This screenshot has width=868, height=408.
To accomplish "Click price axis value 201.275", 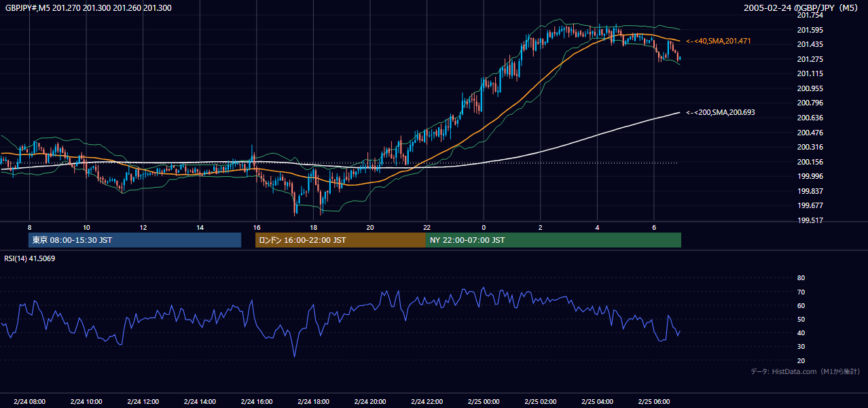I will click(810, 59).
